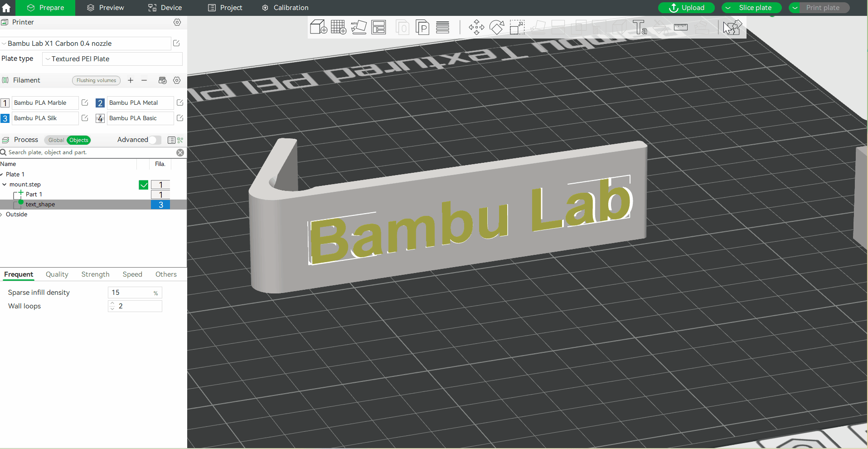The image size is (868, 449).
Task: Open the Plate type dropdown
Action: 112,59
